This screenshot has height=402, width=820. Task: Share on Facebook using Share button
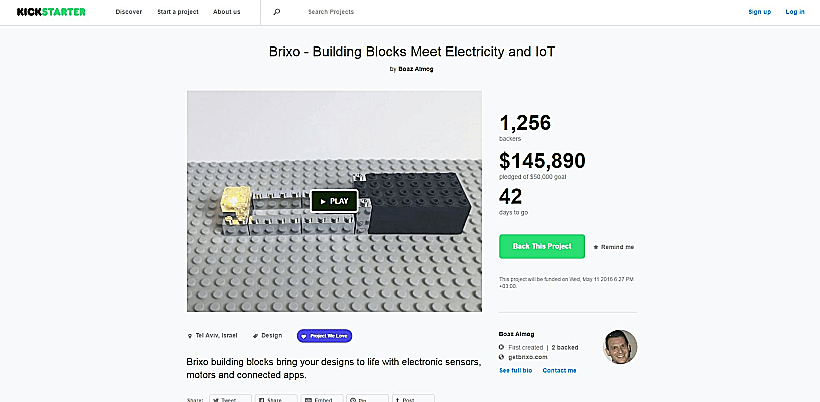(276, 398)
